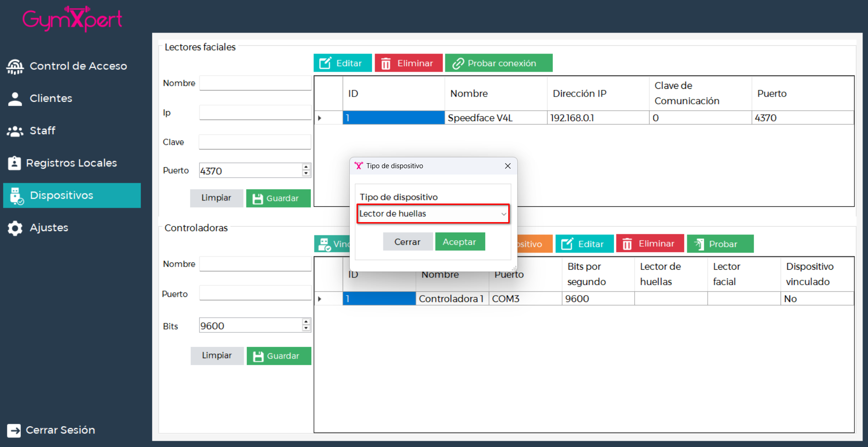The width and height of the screenshot is (868, 447).
Task: Click the Clientes person icon
Action: click(x=15, y=99)
